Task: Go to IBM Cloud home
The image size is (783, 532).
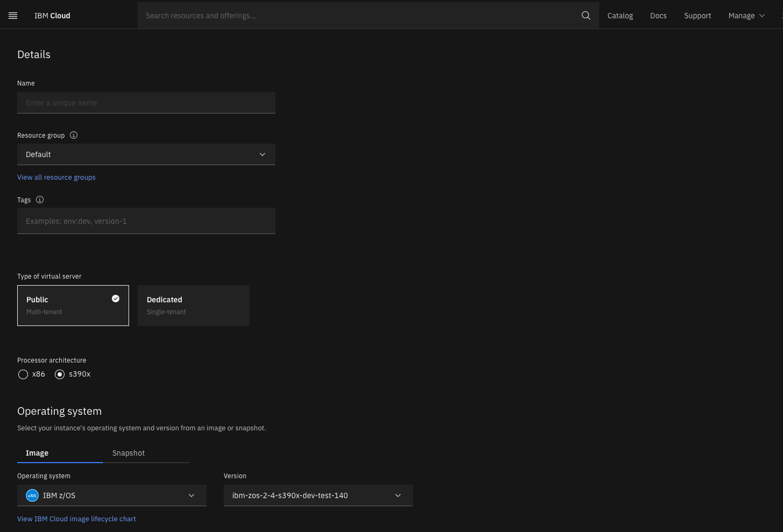Action: click(52, 16)
